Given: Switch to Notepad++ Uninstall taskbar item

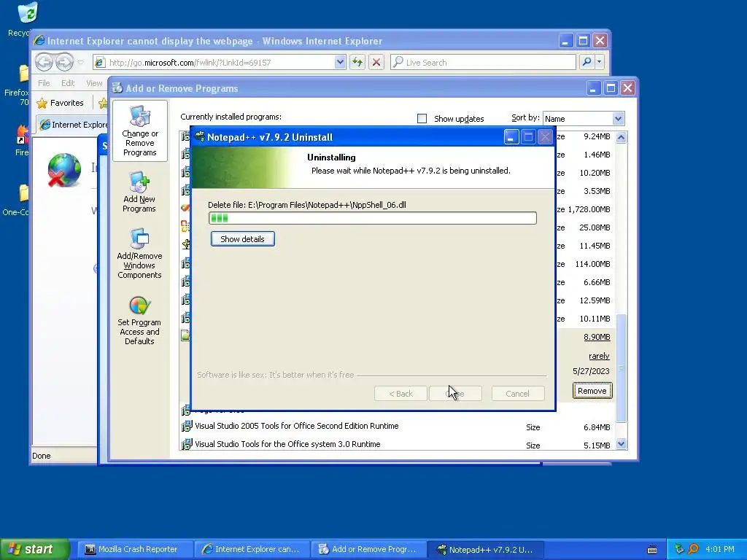Looking at the screenshot, I should [x=486, y=549].
